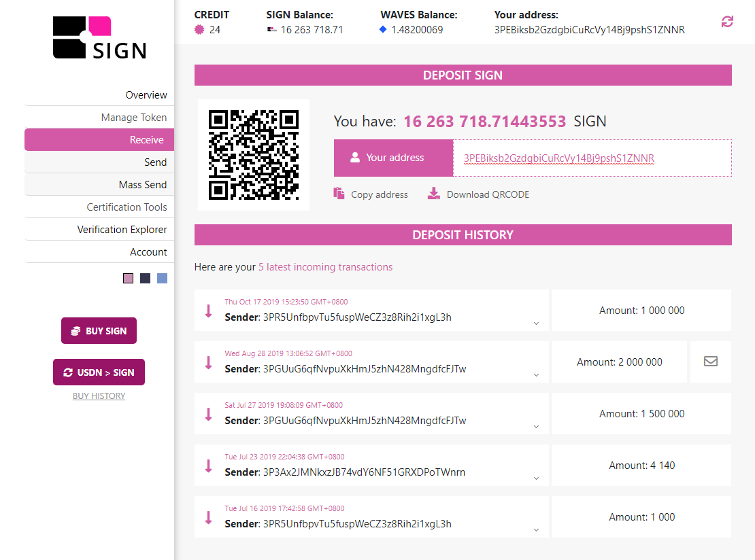Click the SIGN logo

pos(100,38)
